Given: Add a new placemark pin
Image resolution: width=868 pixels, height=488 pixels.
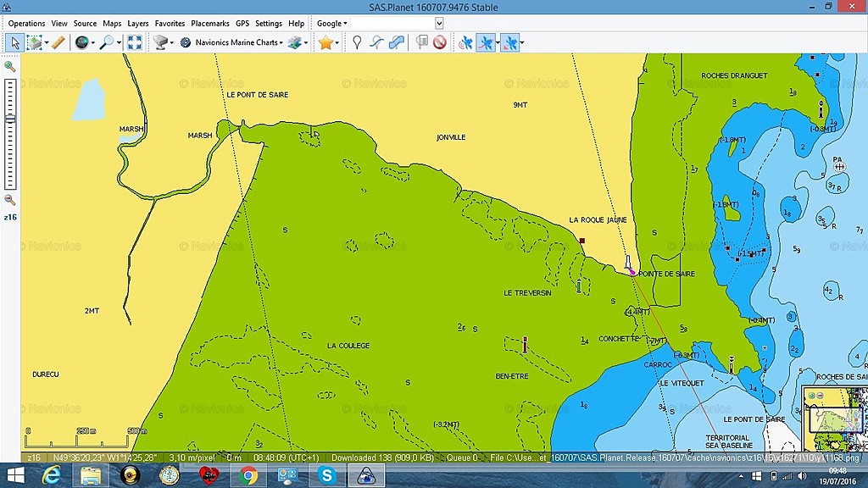Looking at the screenshot, I should pos(357,42).
